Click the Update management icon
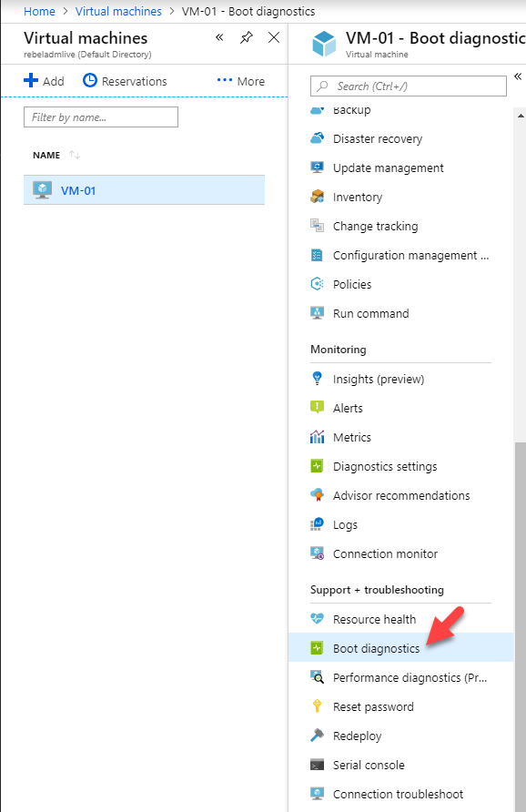Viewport: 526px width, 812px height. coord(317,167)
